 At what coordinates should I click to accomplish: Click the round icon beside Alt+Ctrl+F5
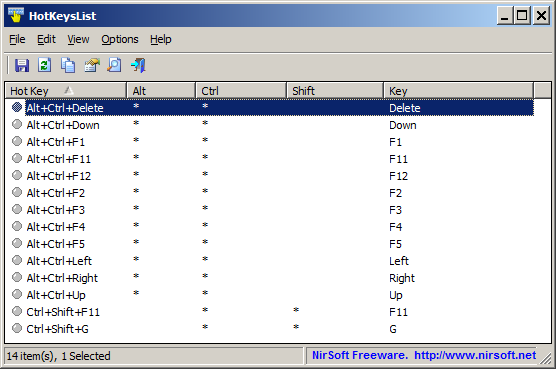pyautogui.click(x=17, y=243)
